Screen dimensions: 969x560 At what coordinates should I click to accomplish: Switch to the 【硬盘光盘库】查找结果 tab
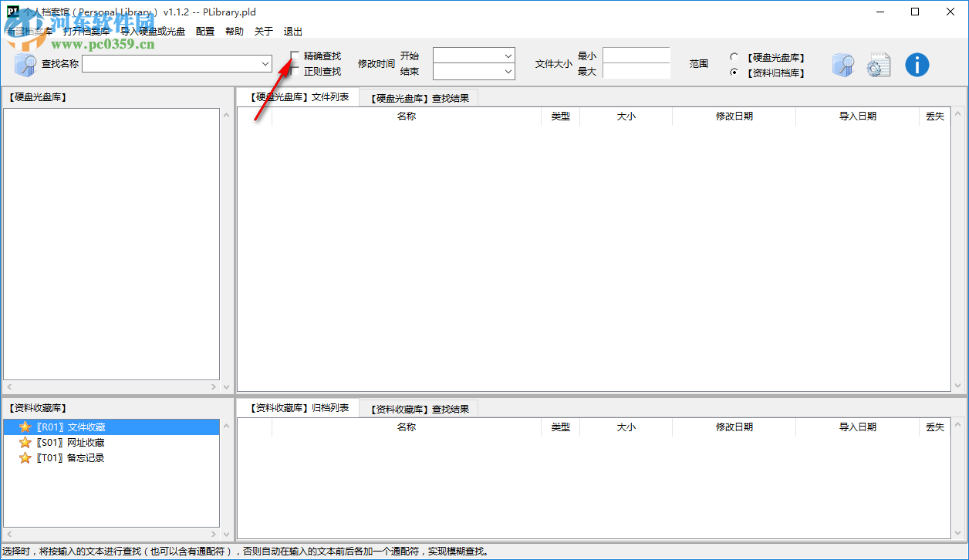(420, 97)
